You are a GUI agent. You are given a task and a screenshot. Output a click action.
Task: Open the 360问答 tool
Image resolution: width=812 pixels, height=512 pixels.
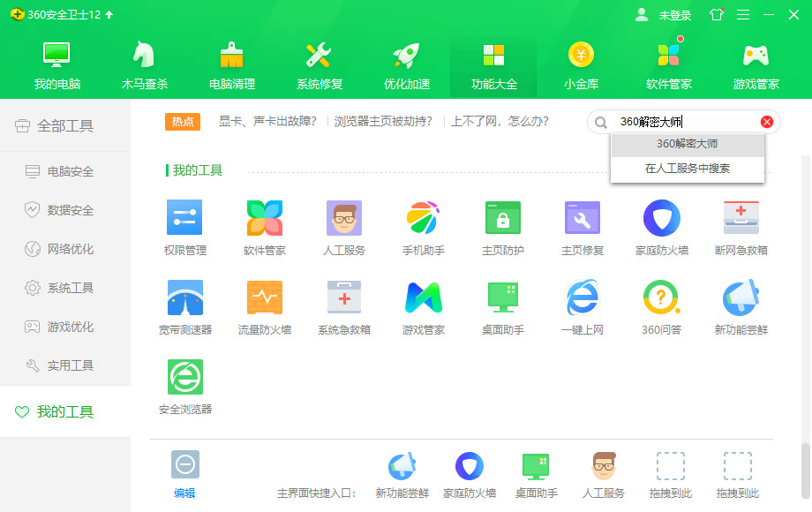point(661,298)
